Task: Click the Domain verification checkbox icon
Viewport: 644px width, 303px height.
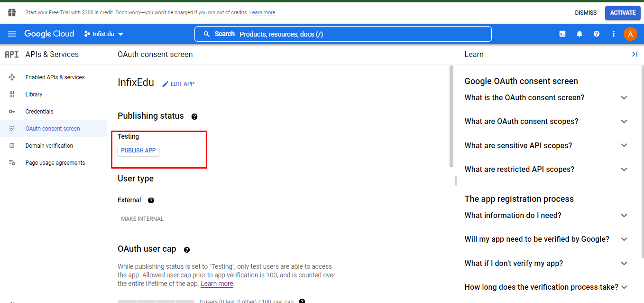Action: (x=12, y=146)
